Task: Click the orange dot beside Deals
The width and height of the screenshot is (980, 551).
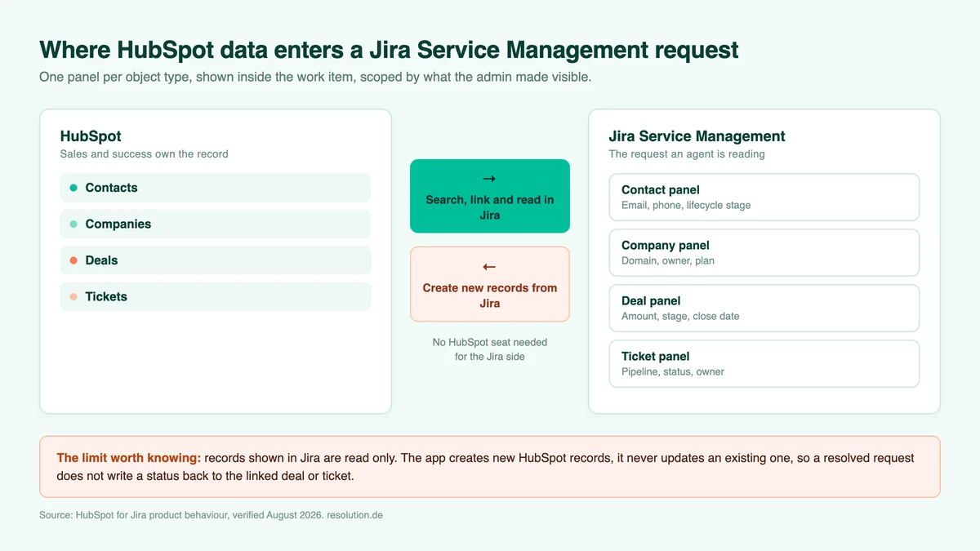Action: point(73,260)
